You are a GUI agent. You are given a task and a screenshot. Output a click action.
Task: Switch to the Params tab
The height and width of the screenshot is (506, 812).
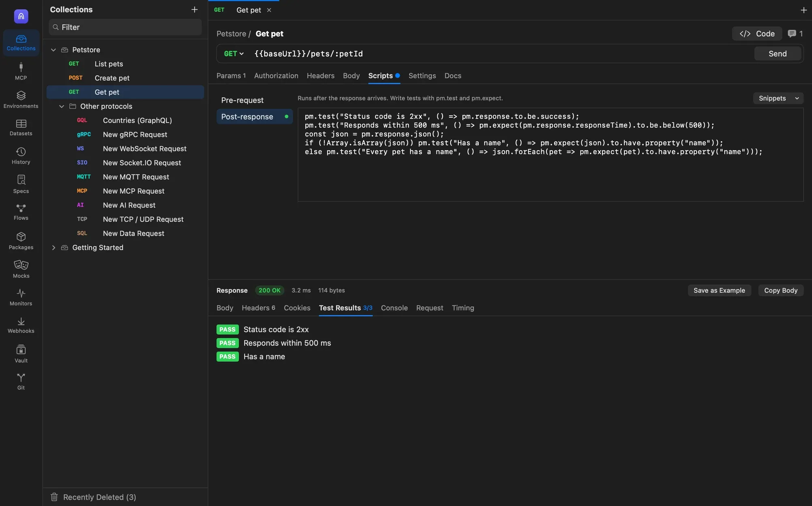coord(231,76)
